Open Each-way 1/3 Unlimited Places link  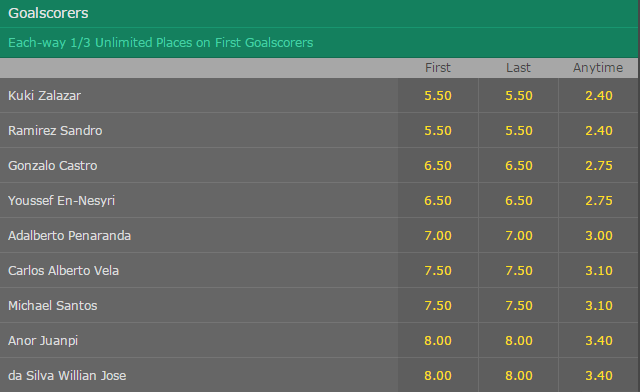(160, 43)
